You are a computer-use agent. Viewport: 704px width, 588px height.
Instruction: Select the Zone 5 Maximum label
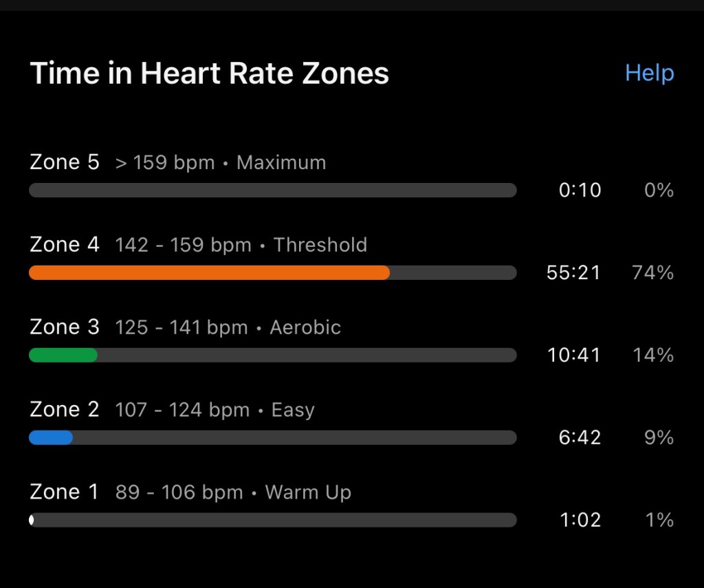point(178,162)
